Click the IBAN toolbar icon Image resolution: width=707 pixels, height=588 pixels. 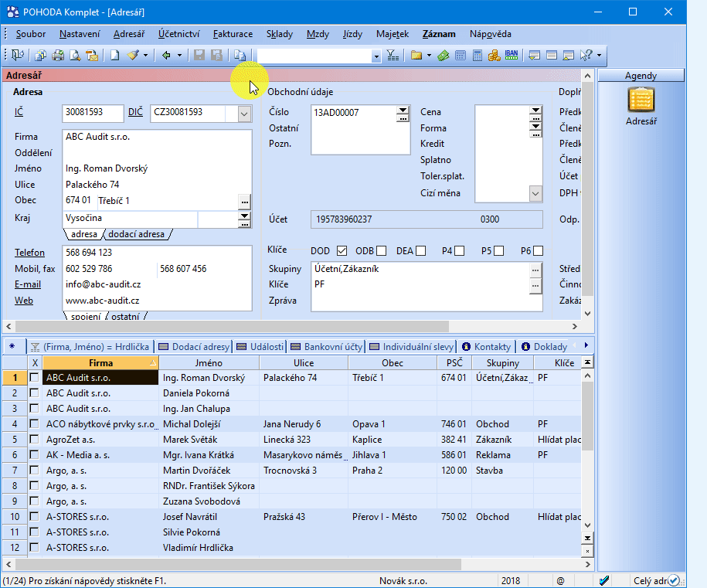[x=512, y=56]
